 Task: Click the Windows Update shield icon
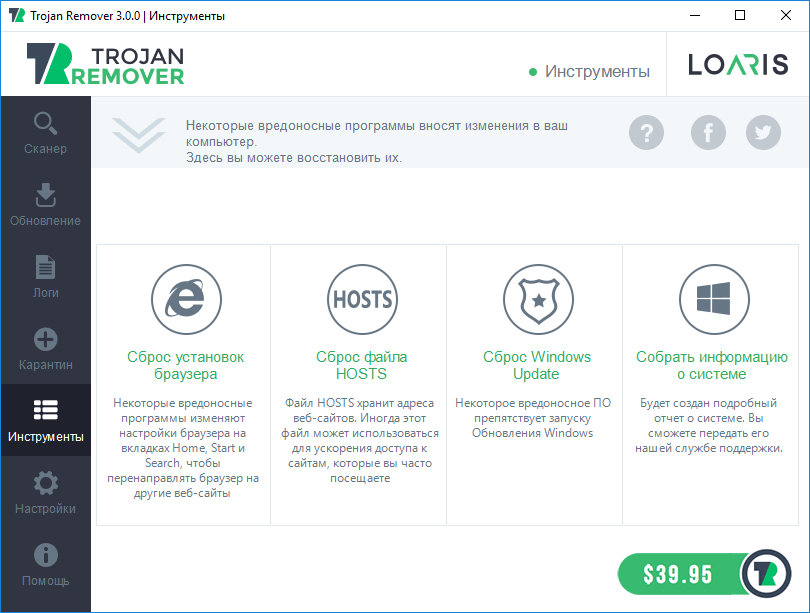(x=537, y=298)
